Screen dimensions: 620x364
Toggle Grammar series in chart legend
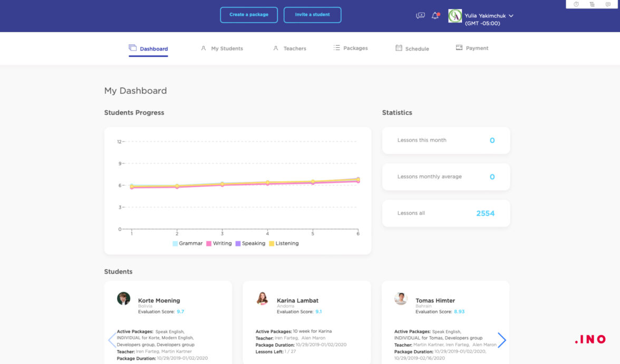pos(187,243)
